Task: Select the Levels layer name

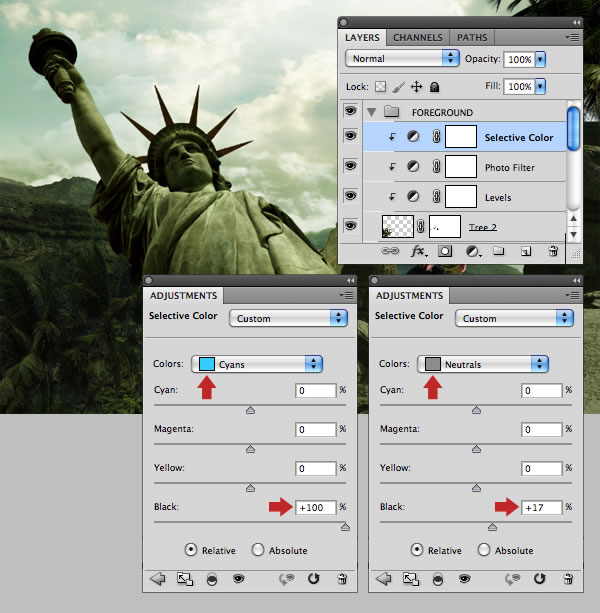Action: coord(498,197)
